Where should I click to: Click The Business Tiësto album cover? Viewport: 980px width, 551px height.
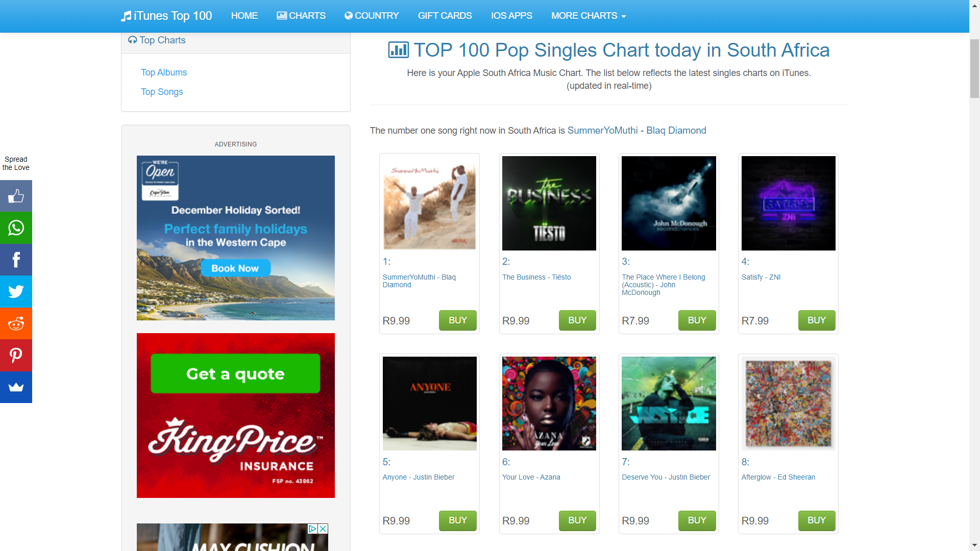click(x=549, y=203)
